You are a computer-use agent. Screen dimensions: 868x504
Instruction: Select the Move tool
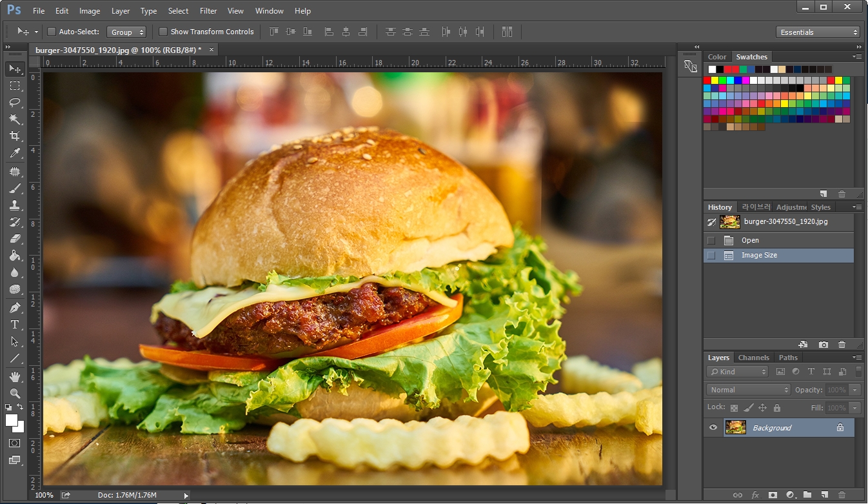pos(15,69)
